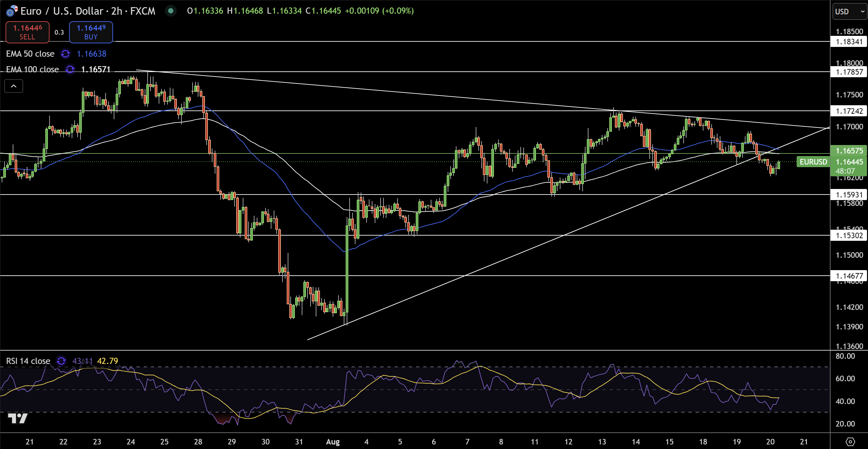Click the RSI 14 refresh icon

point(61,361)
